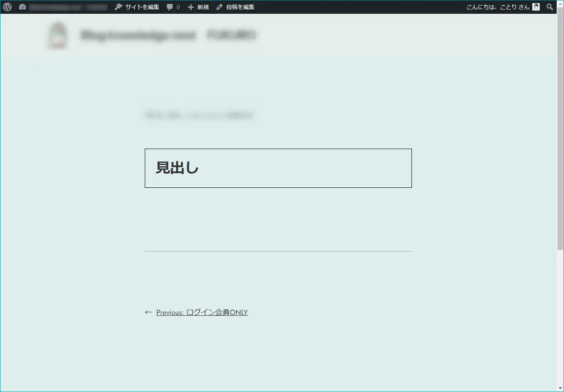
Task: Open the admin bar search magnifier
Action: (550, 7)
